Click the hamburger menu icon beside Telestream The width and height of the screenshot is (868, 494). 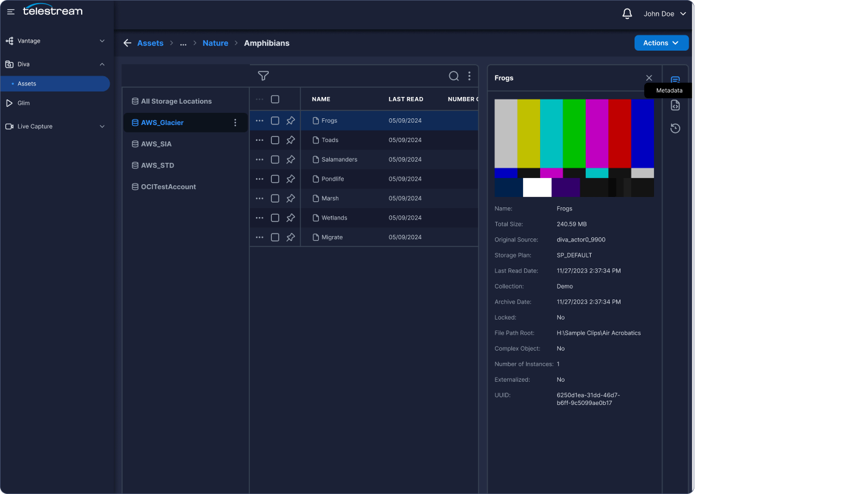click(x=11, y=12)
